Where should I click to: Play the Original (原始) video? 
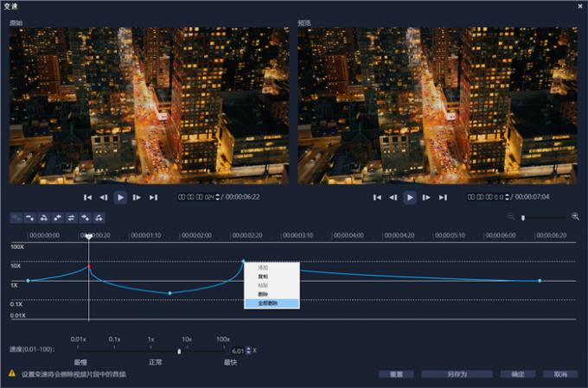tap(120, 198)
